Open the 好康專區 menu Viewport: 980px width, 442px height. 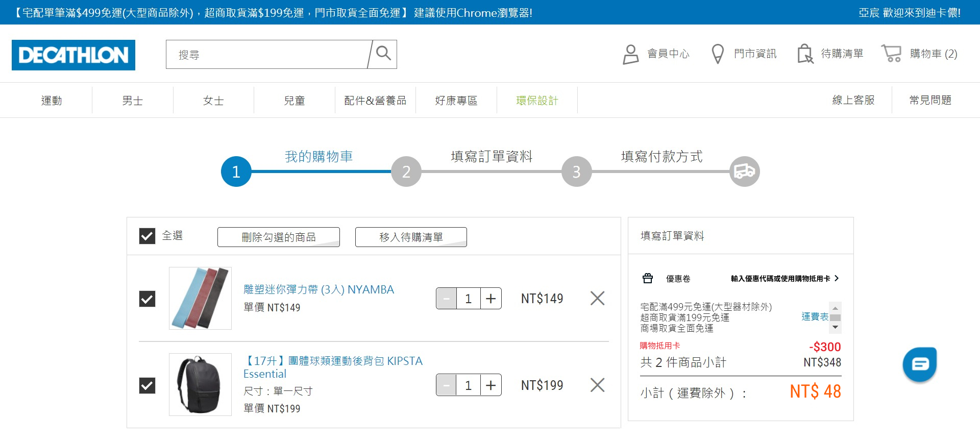pyautogui.click(x=456, y=101)
